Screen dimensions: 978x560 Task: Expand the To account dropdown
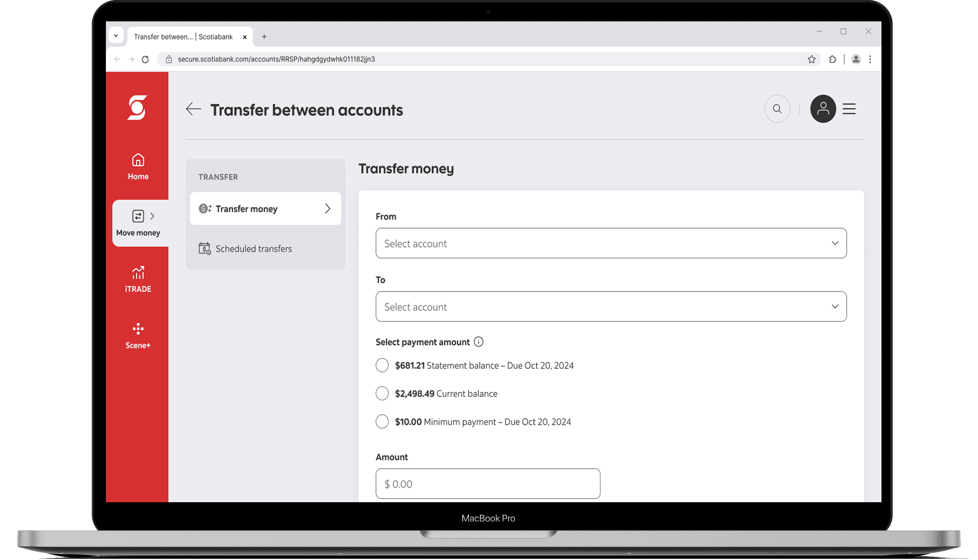pos(611,306)
